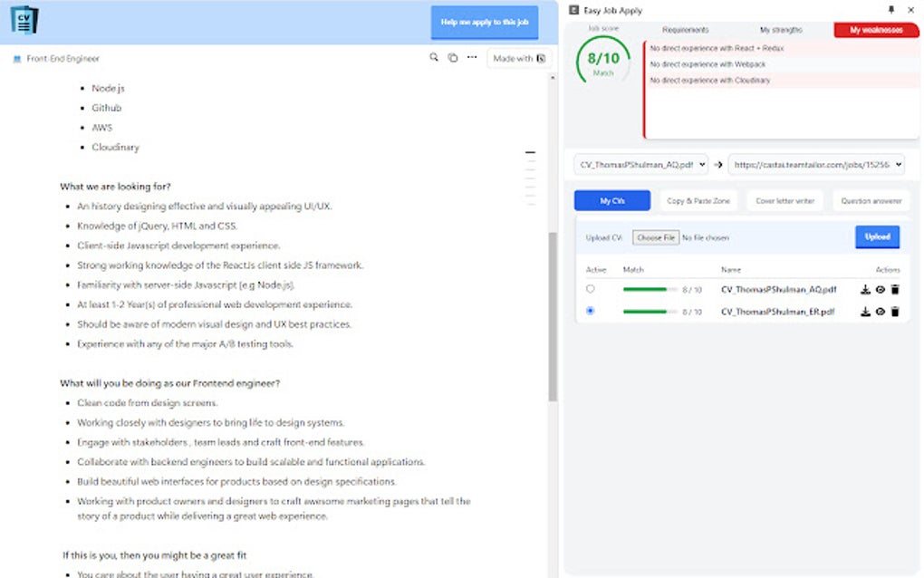Click the Upload button to submit CV
This screenshot has height=578, width=924.
(876, 236)
